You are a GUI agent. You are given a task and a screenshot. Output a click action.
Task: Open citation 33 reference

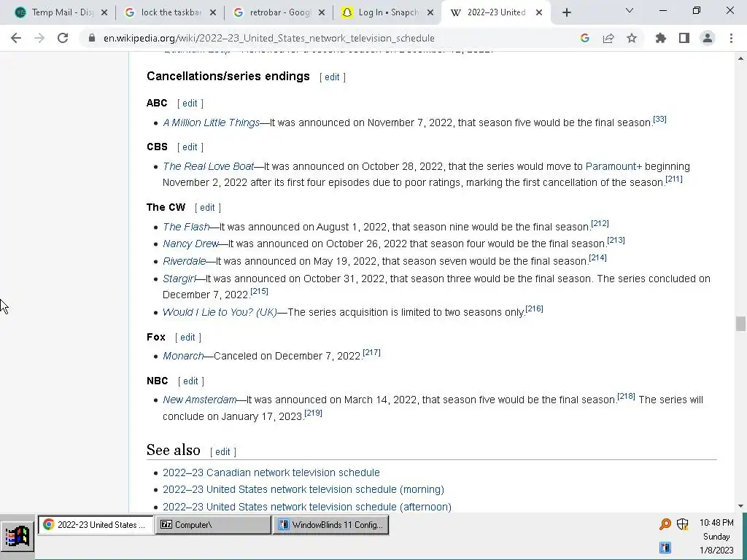click(659, 119)
